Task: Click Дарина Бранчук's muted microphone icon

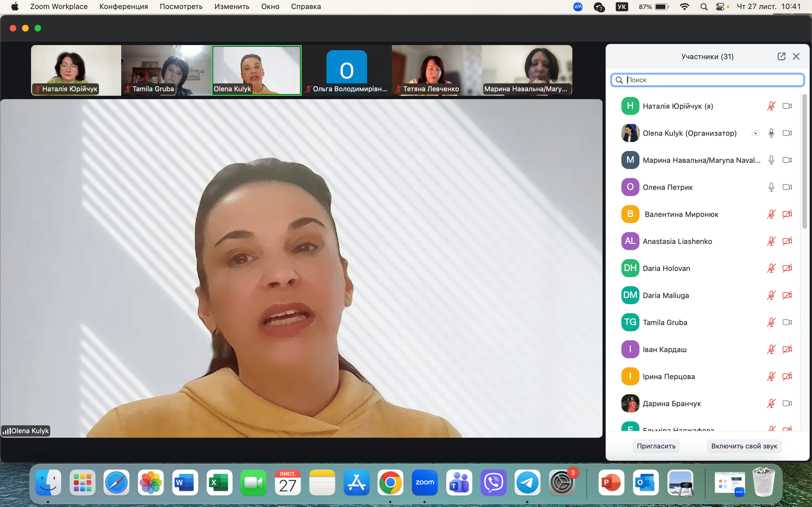Action: pyautogui.click(x=771, y=403)
